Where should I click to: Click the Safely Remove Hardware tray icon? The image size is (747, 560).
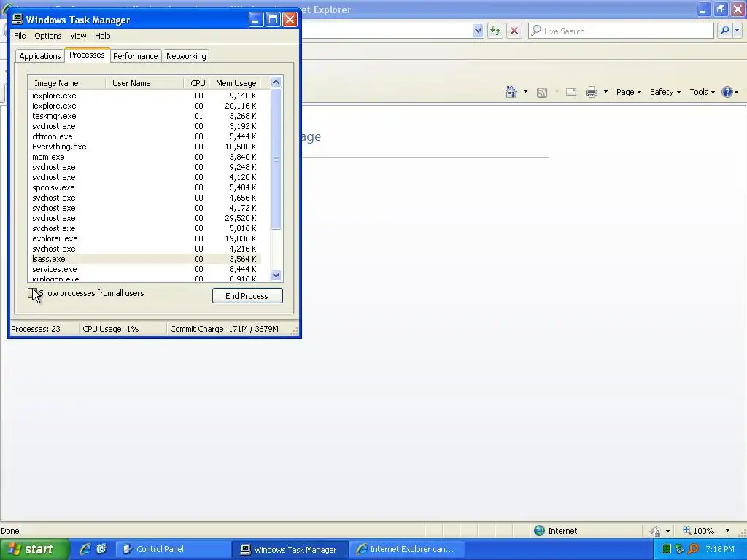click(680, 549)
